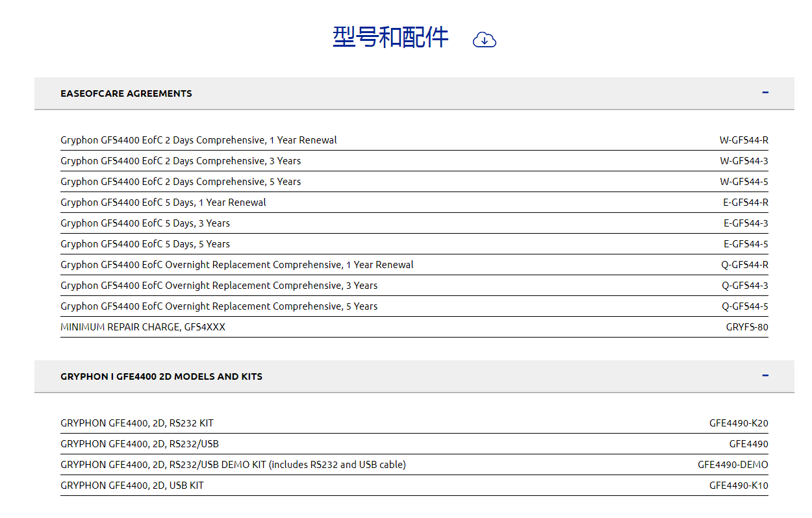The width and height of the screenshot is (812, 518).
Task: Click part number W-GFS44-R
Action: tap(744, 140)
